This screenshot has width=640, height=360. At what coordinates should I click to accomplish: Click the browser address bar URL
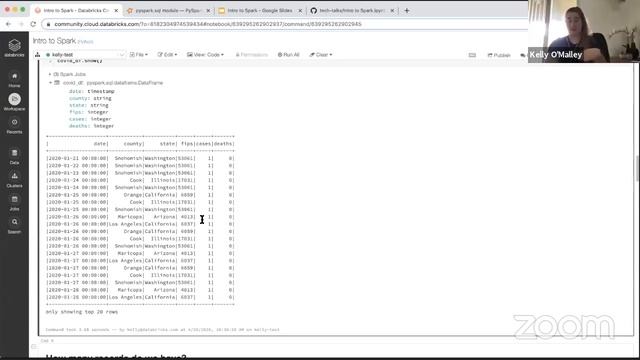(208, 24)
